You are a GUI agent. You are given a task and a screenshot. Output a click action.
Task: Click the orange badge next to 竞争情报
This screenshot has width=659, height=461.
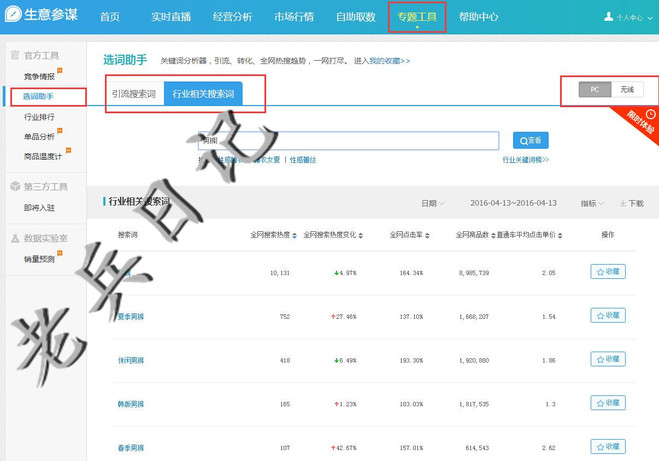click(60, 70)
